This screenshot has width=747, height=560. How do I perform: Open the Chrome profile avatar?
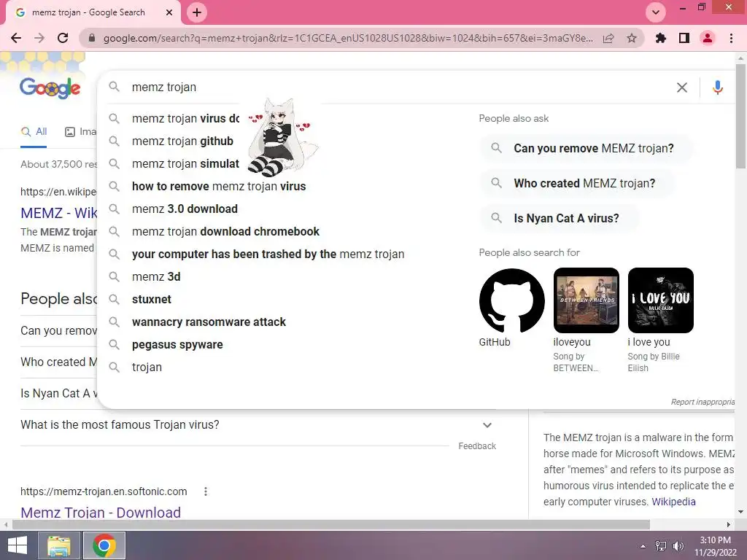point(708,38)
